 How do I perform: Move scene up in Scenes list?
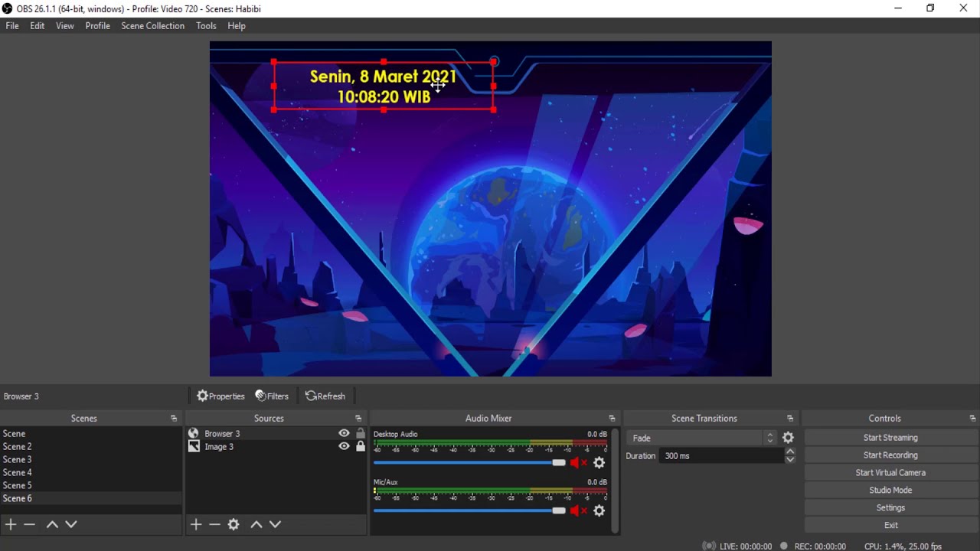click(x=52, y=524)
